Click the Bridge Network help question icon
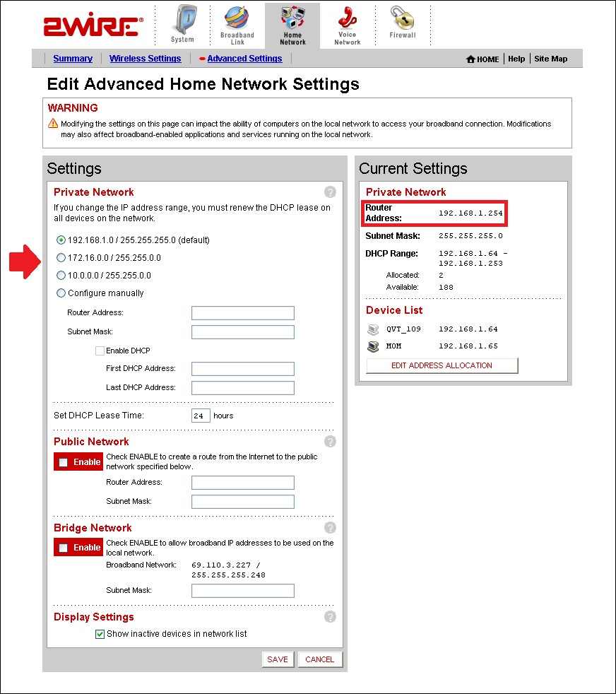This screenshot has height=694, width=616. click(x=330, y=528)
